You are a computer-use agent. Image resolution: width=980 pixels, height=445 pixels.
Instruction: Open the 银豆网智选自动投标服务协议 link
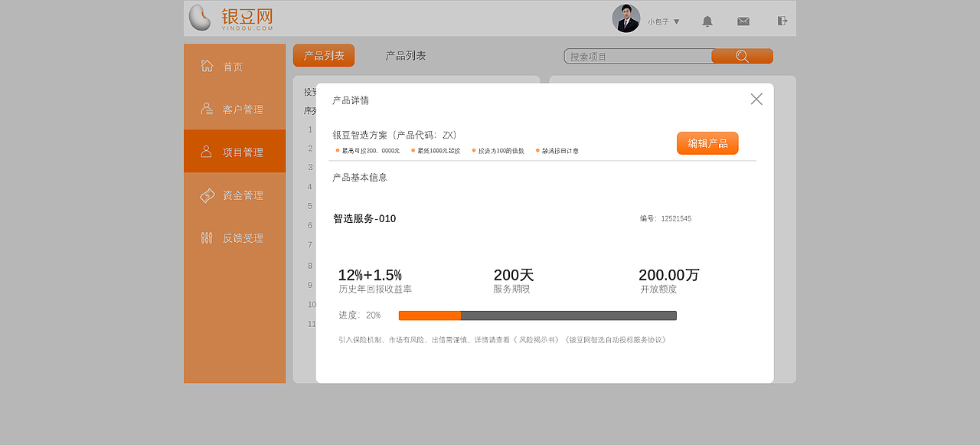[x=615, y=340]
